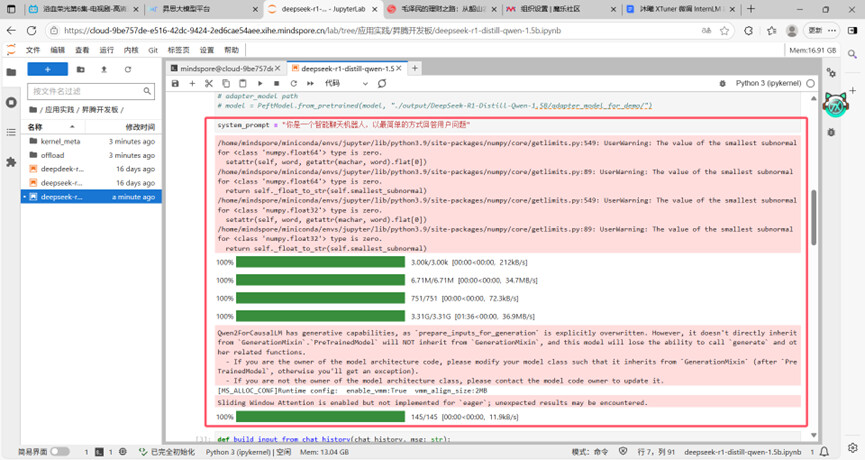Screen dimensions: 865x460
Task: Interrupt the kernel with the stop icon
Action: [277, 84]
